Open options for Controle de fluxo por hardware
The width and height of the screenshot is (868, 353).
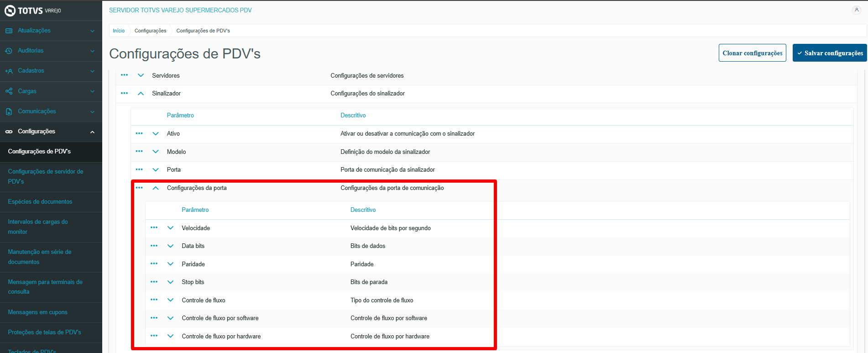[x=154, y=336]
